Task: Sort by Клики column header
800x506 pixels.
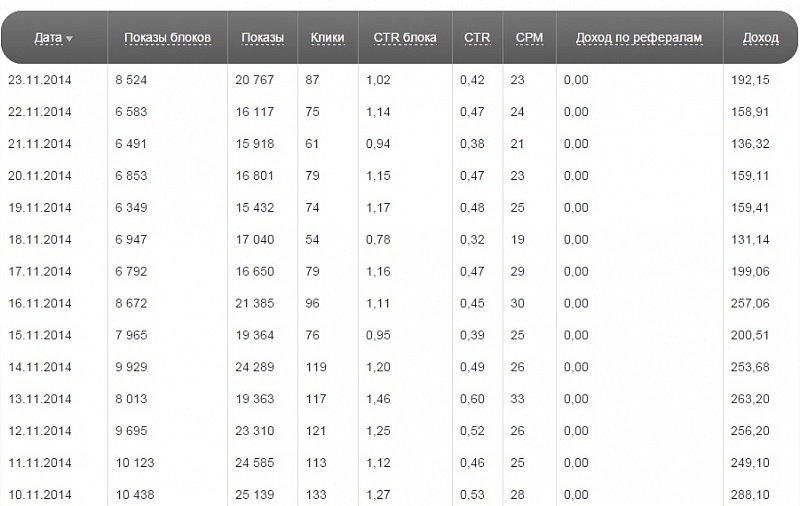Action: coord(328,38)
